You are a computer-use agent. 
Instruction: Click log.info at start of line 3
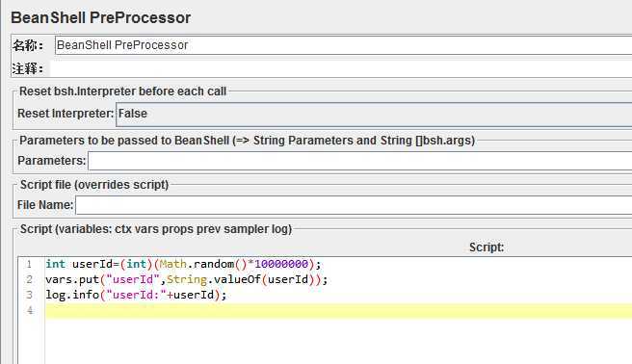[x=72, y=295]
